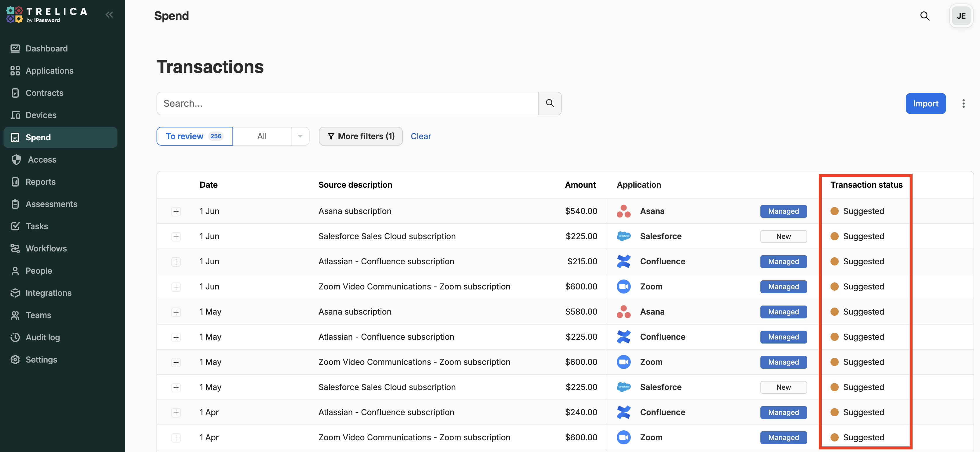This screenshot has height=452, width=980.
Task: Switch to the To review tab
Action: coord(194,136)
